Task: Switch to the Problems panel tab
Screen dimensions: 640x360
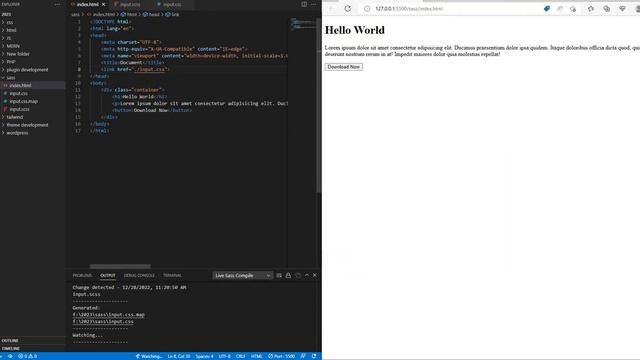Action: [x=82, y=276]
